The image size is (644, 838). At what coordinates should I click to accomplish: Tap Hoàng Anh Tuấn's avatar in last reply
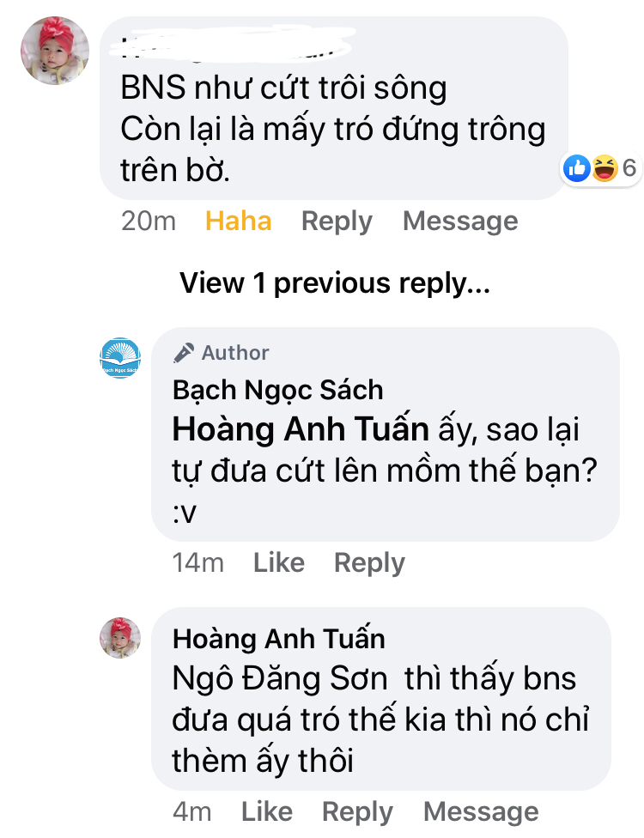tap(120, 638)
